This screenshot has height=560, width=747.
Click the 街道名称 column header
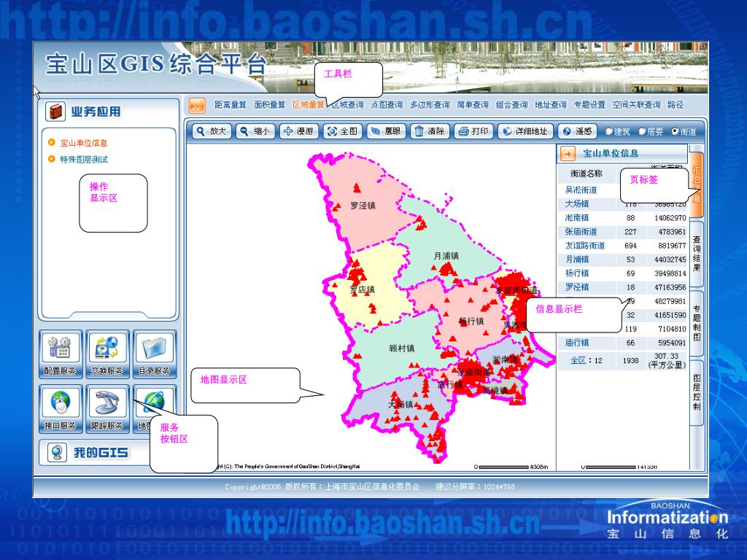click(x=587, y=174)
